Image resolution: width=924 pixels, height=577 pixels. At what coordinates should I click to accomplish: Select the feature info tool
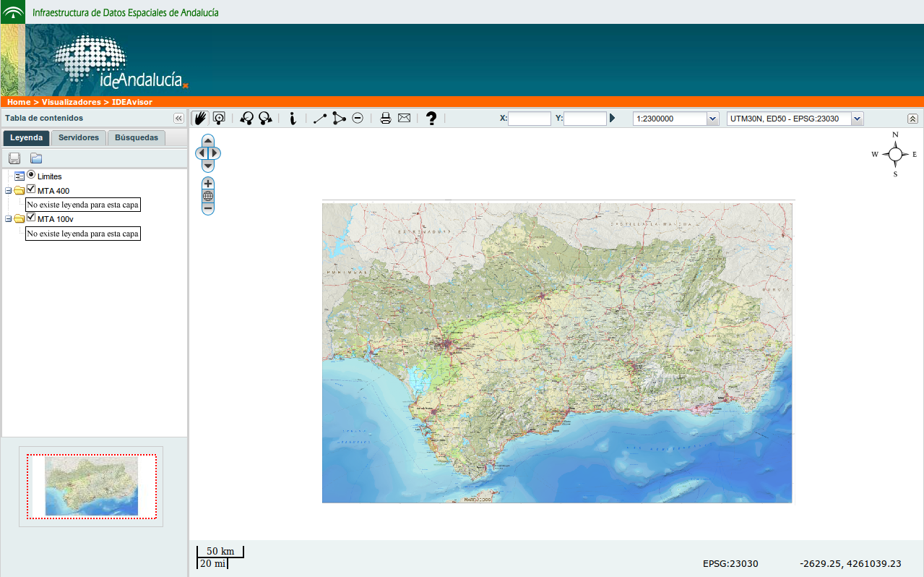tap(293, 119)
